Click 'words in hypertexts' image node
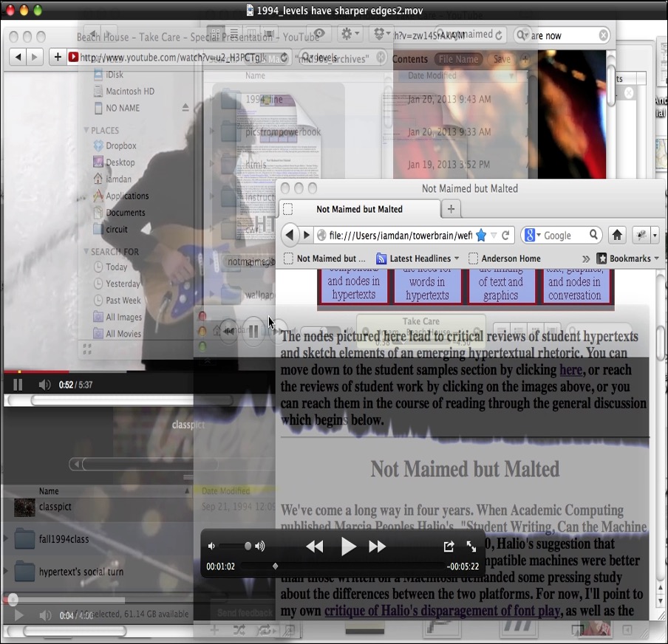 point(427,287)
